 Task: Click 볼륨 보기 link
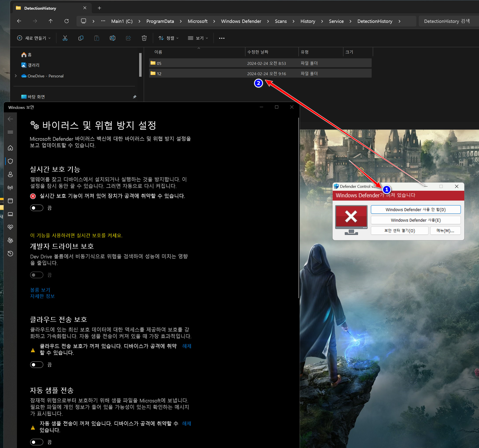40,290
